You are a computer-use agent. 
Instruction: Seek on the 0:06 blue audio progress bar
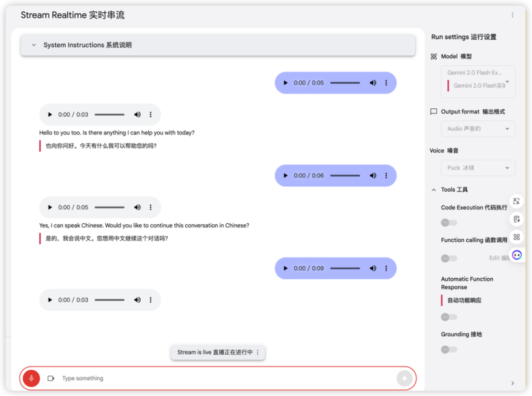[345, 176]
